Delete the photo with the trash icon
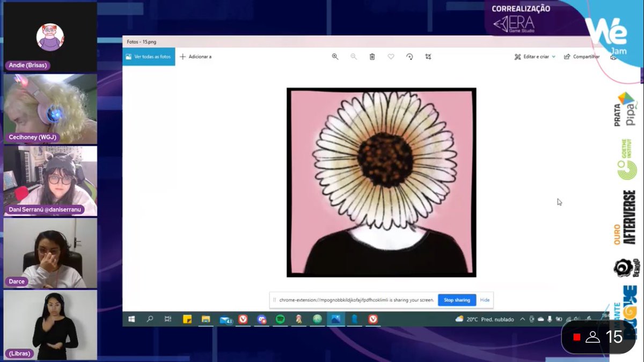 pos(372,56)
